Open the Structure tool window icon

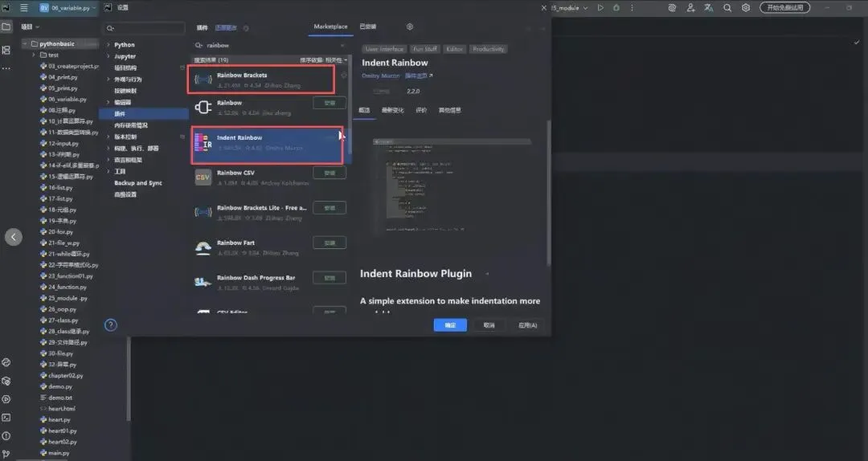coord(6,50)
